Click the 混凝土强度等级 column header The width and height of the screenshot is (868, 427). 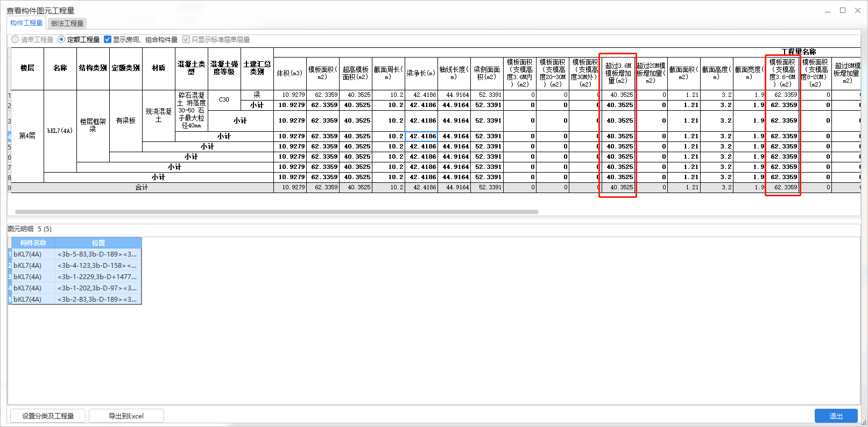point(224,68)
